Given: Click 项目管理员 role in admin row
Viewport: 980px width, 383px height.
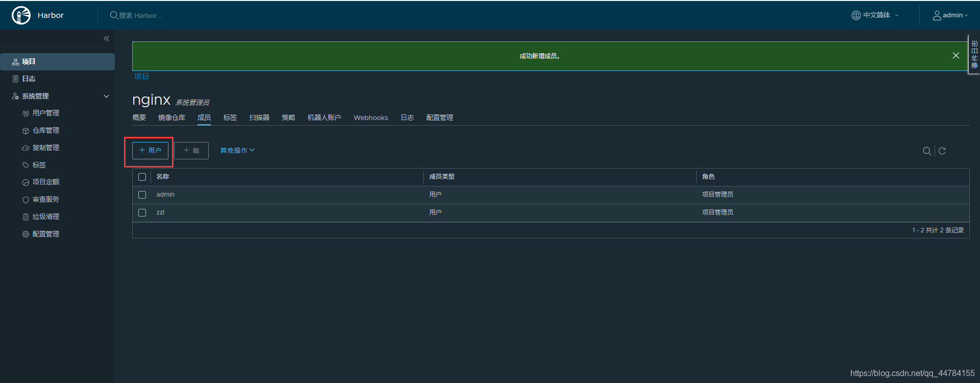Looking at the screenshot, I should (x=718, y=195).
